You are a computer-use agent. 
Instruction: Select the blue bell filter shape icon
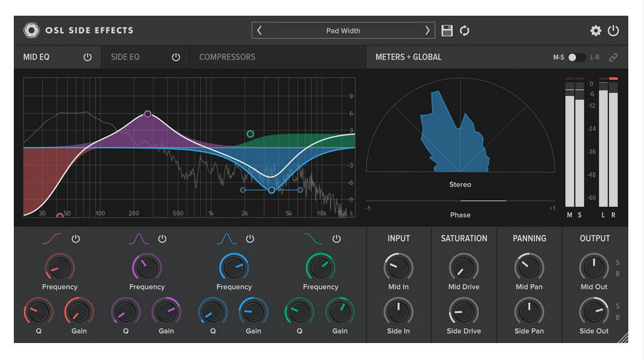pyautogui.click(x=226, y=239)
